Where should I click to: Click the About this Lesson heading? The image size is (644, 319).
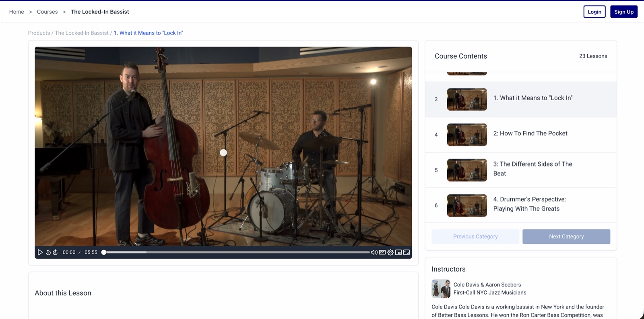(63, 293)
